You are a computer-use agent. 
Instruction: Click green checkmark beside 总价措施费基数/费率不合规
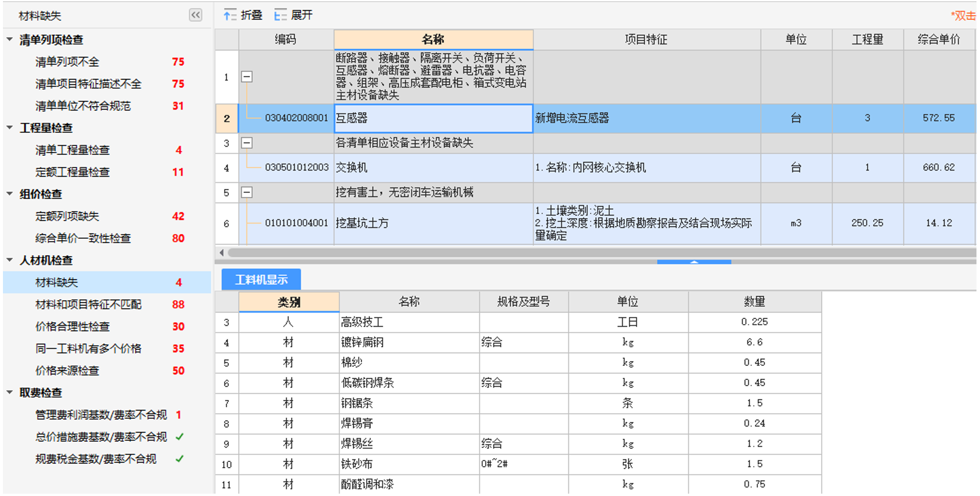pos(179,437)
